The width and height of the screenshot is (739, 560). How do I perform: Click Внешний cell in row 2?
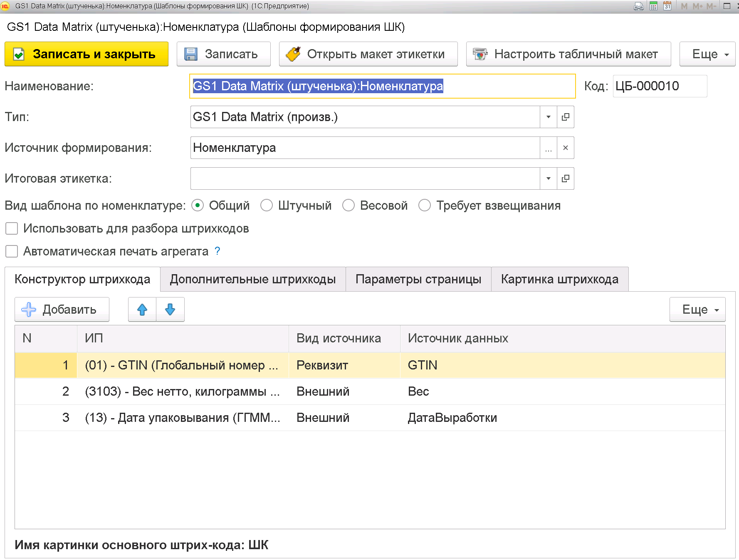tap(344, 392)
